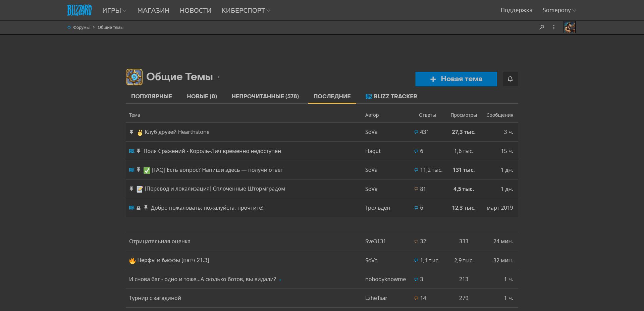
Task: Click the victory hand emoji on Клуб друзей
Action: (140, 133)
